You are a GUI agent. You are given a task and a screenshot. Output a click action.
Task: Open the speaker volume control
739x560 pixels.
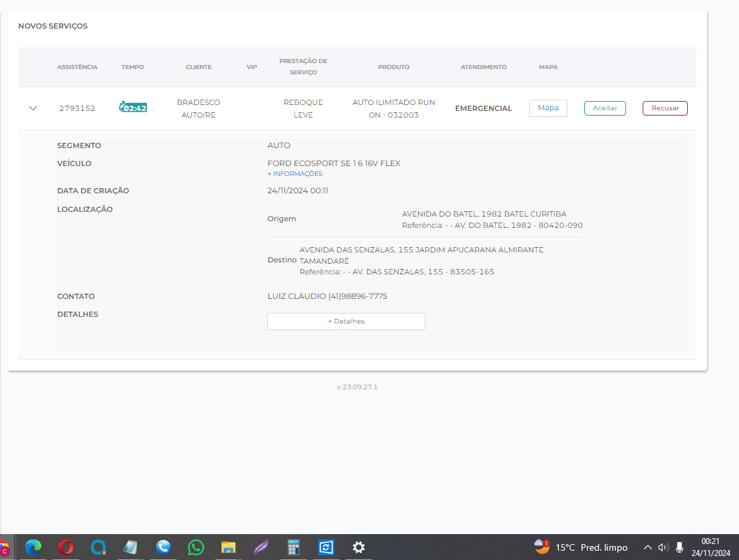[663, 547]
